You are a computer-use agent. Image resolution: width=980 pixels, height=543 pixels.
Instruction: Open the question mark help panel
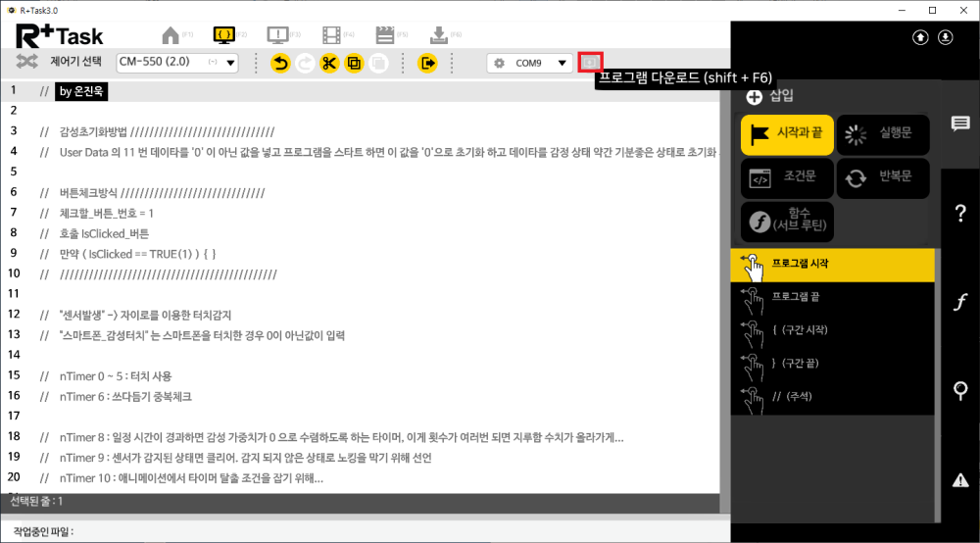tap(960, 214)
